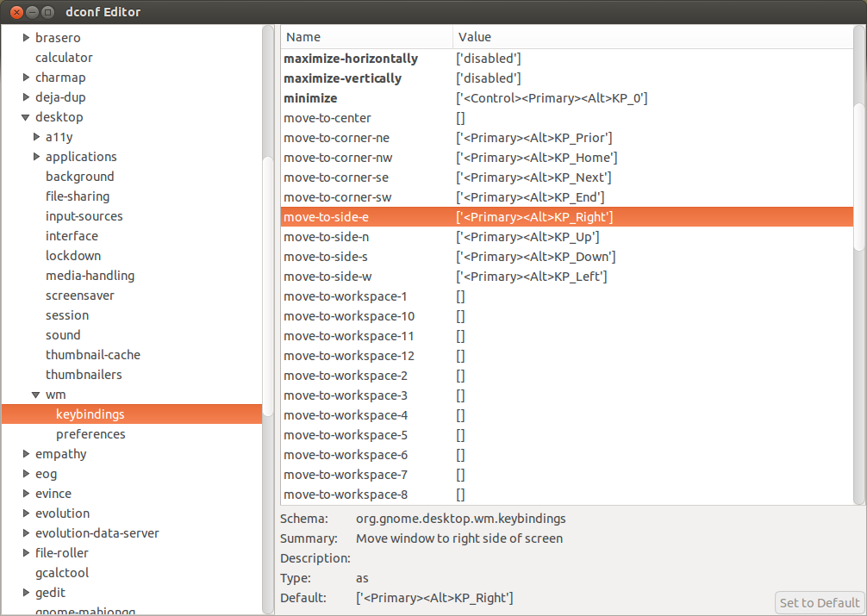Screen dimensions: 867x616
Task: Select the move-to-workspace-10 key
Action: [567, 316]
